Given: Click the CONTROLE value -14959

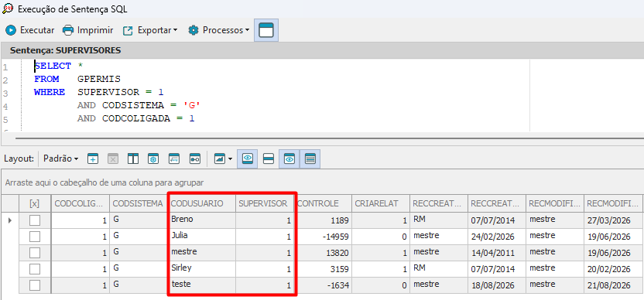Looking at the screenshot, I should pos(323,237).
